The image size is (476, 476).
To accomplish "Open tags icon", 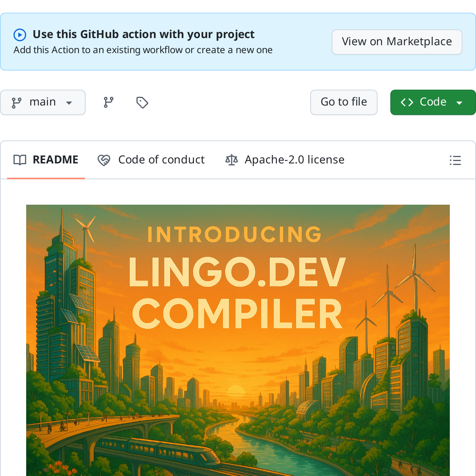I will click(x=142, y=102).
